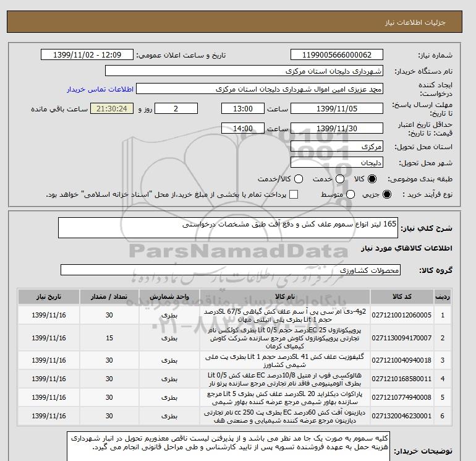
Task: Open the buyer contact information link
Action: pyautogui.click(x=100, y=89)
